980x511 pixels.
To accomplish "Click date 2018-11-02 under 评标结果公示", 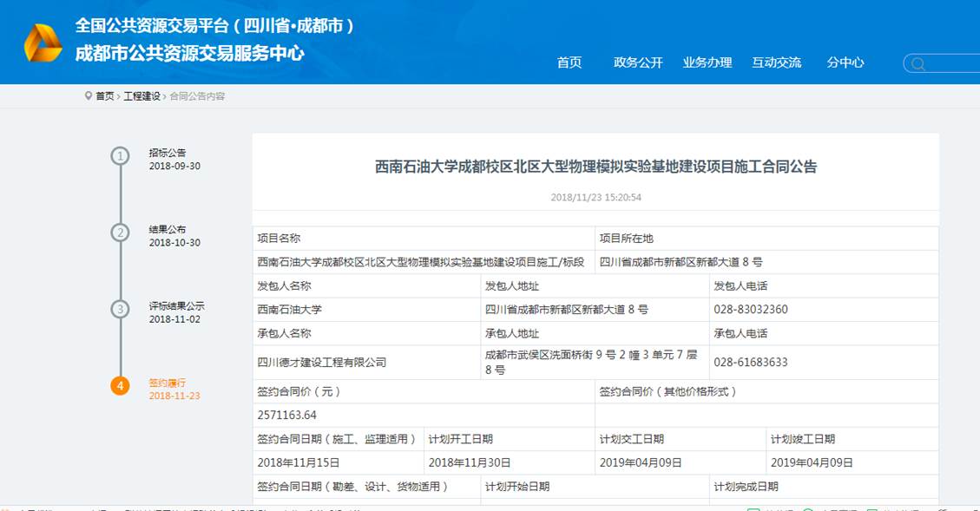I will click(x=174, y=319).
